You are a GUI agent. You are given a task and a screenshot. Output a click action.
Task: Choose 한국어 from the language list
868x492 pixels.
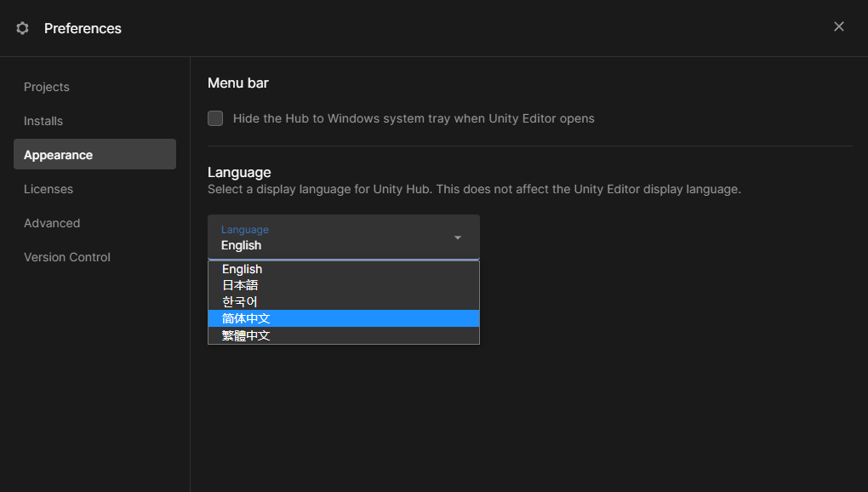pyautogui.click(x=343, y=301)
